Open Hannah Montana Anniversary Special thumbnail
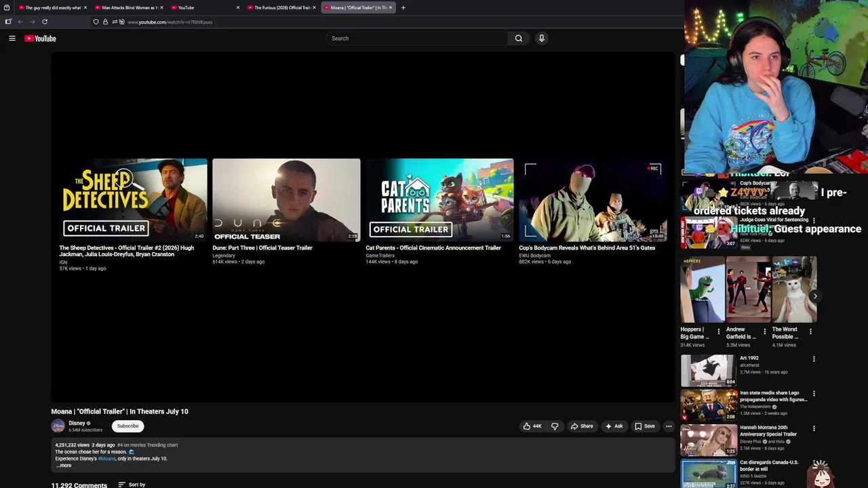 pos(709,439)
